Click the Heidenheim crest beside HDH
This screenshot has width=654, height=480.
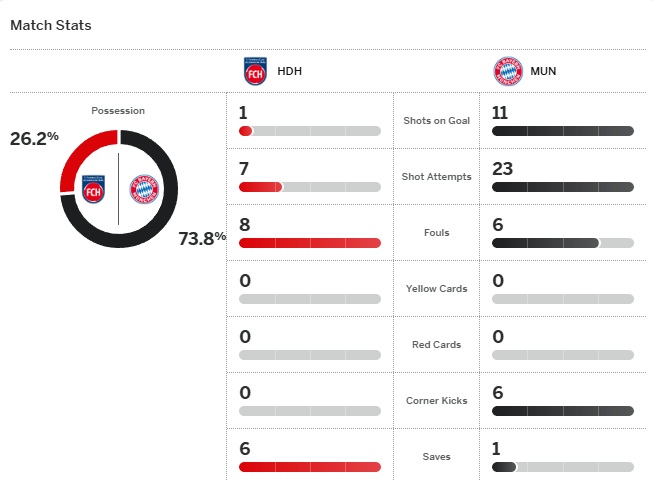point(256,72)
